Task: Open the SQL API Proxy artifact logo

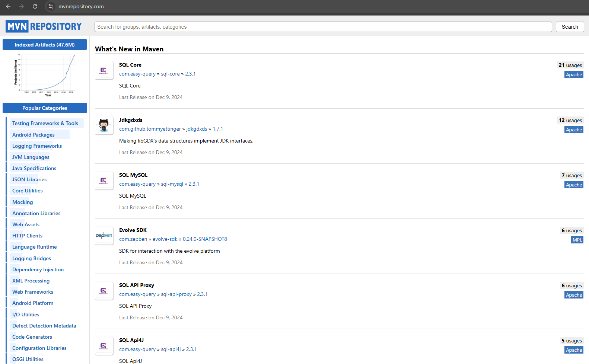Action: pos(104,291)
